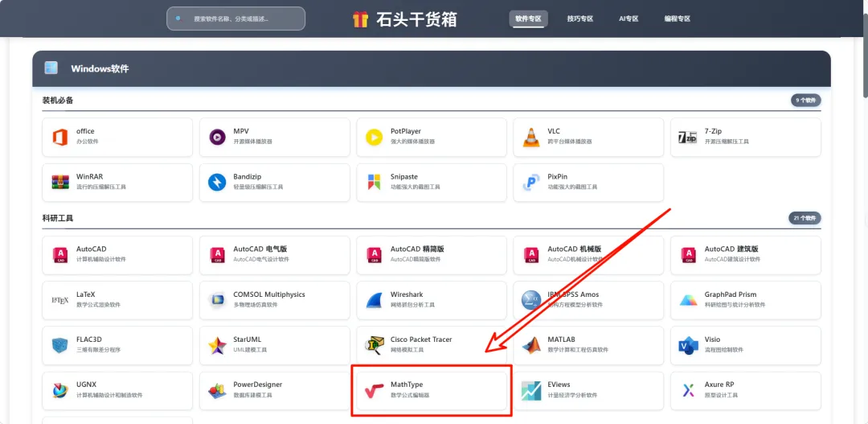
Task: Click the 21 个软件 count badge
Action: (805, 218)
